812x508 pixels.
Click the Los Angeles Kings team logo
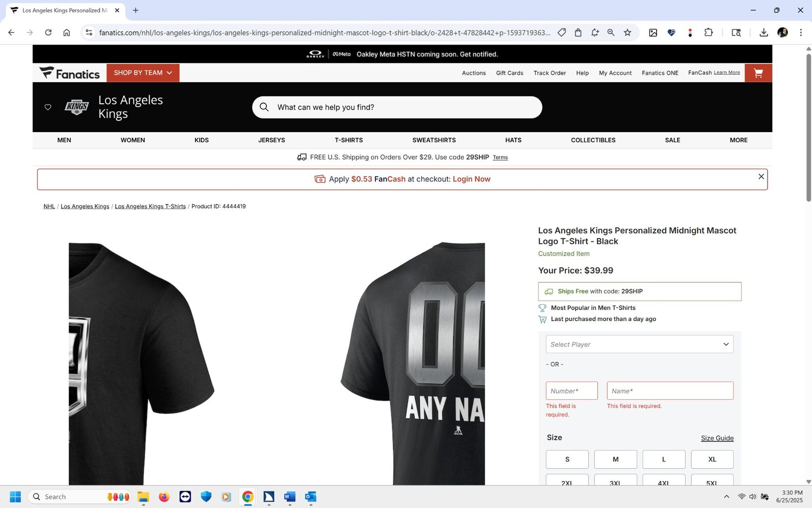pyautogui.click(x=77, y=107)
